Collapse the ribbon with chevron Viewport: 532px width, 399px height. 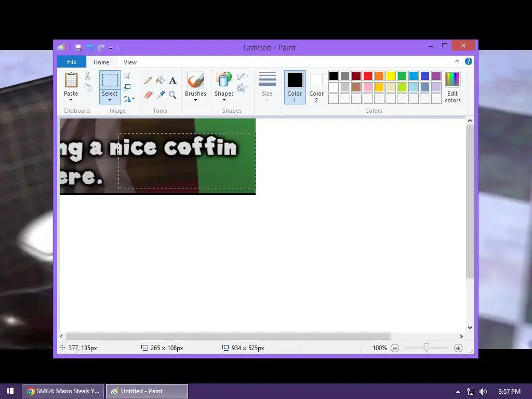tap(457, 61)
